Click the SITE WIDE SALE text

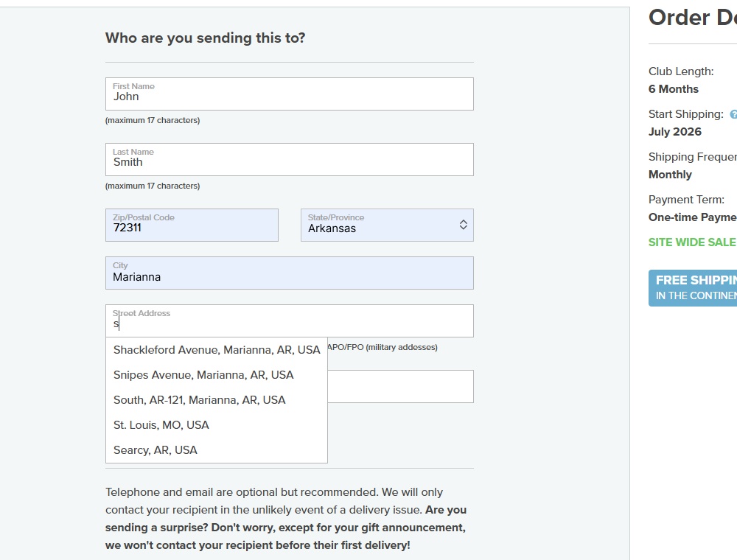click(x=692, y=242)
